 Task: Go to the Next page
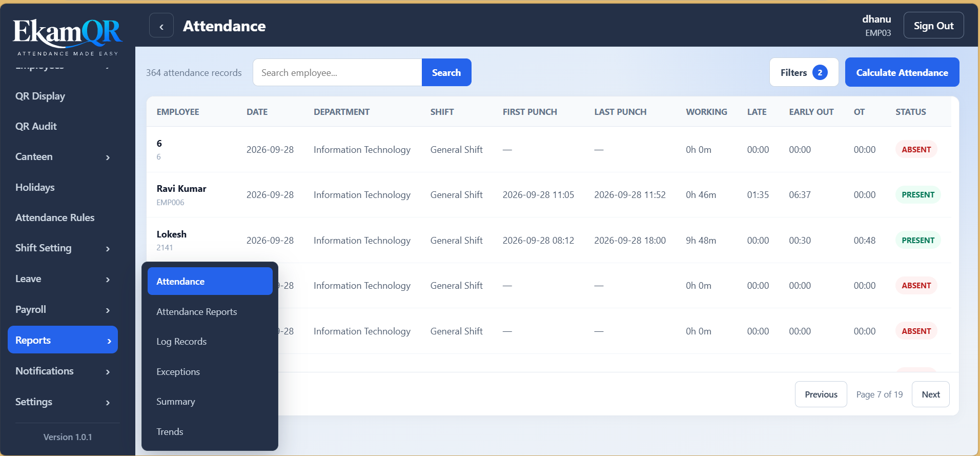click(x=931, y=394)
